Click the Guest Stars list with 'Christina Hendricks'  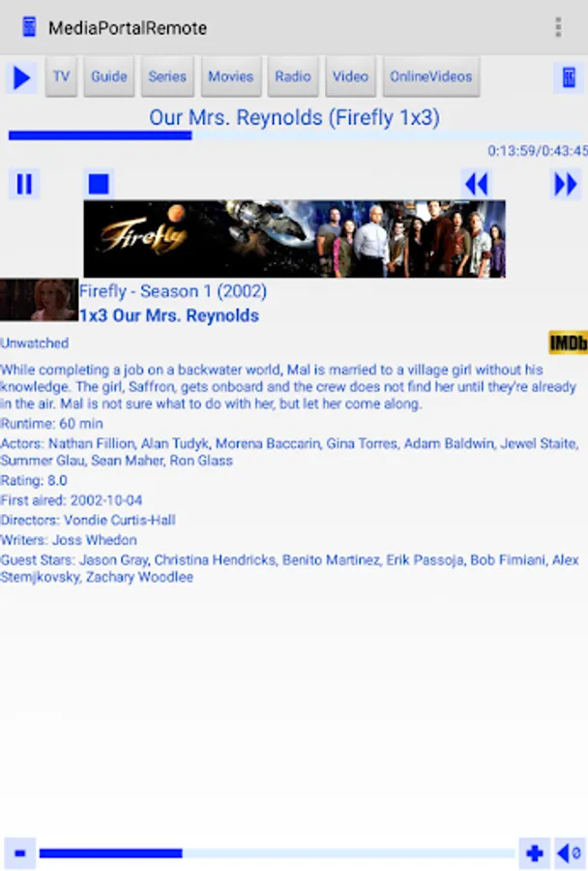[x=289, y=568]
